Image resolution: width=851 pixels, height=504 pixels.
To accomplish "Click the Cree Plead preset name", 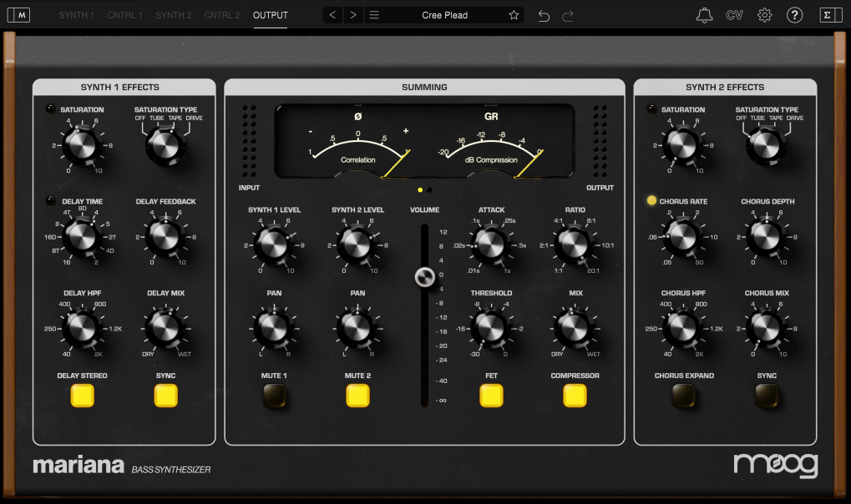I will [x=444, y=15].
